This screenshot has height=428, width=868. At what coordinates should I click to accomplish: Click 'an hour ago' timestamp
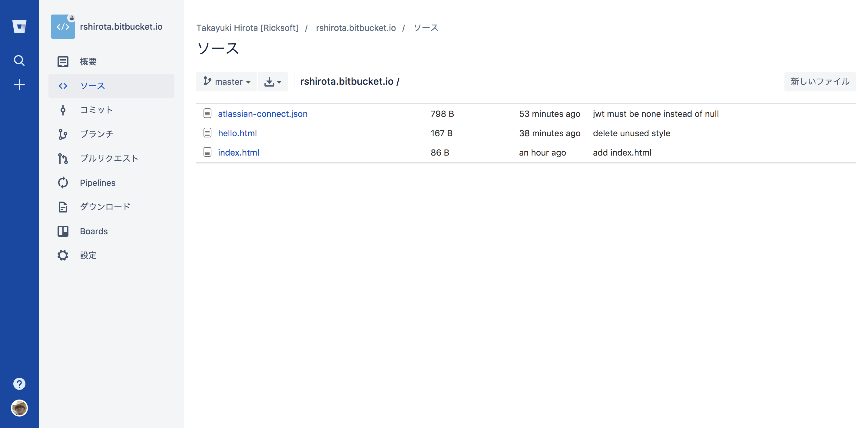[x=542, y=153]
